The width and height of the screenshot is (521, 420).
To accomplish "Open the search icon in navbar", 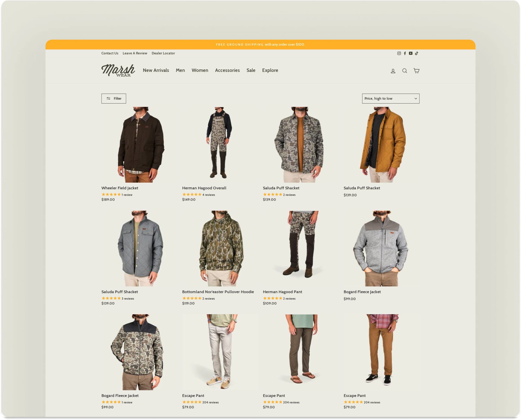I will tap(405, 70).
